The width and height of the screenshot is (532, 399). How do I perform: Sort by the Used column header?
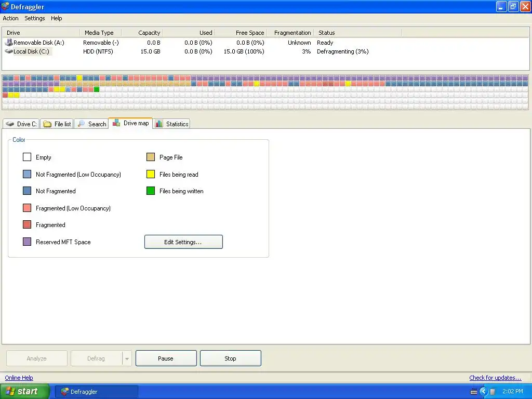(189, 33)
